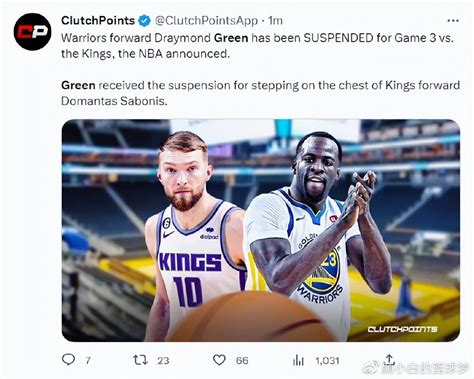This screenshot has width=474, height=379.
Task: Click the bold Green text in first line
Action: 231,38
